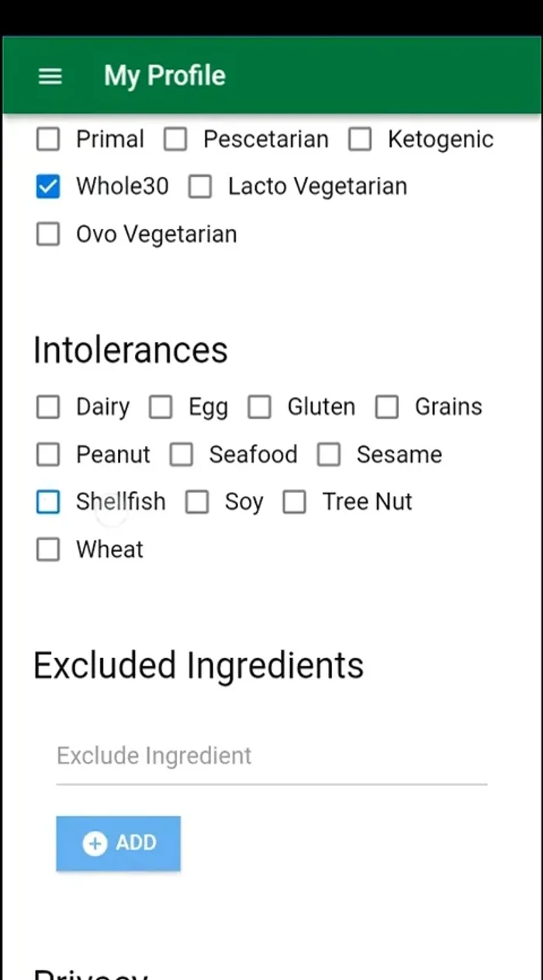Image resolution: width=543 pixels, height=980 pixels.
Task: Check the Peanut intolerance box
Action: [x=48, y=454]
